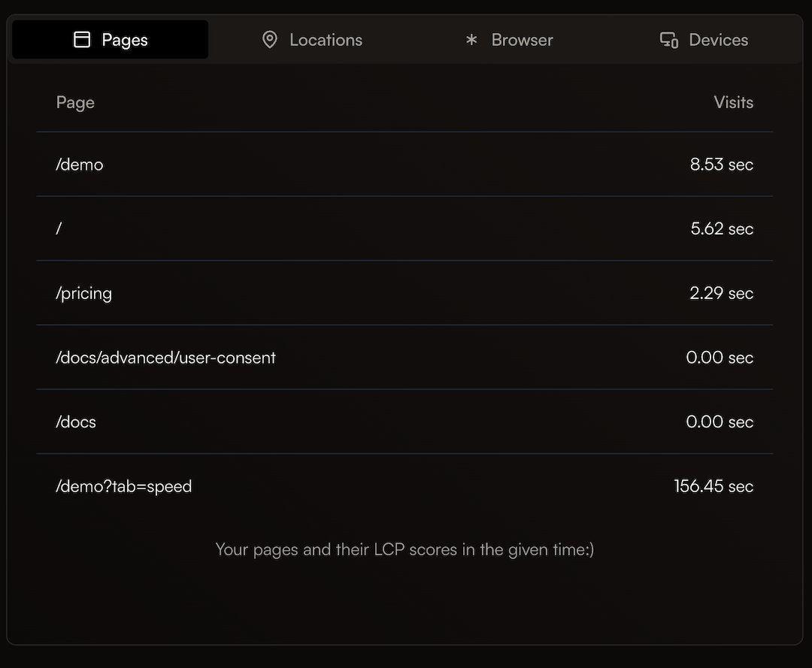
Task: Select the Pages tab label
Action: 125,40
